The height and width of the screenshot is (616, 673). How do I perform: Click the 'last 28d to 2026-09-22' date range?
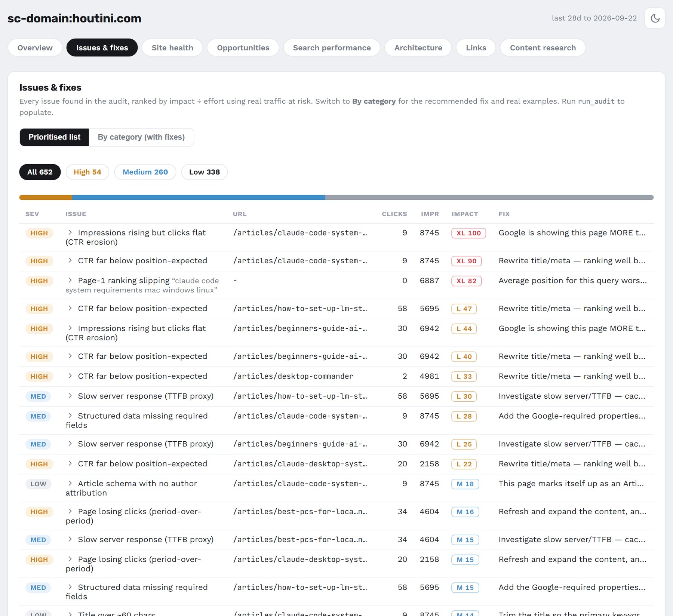594,18
